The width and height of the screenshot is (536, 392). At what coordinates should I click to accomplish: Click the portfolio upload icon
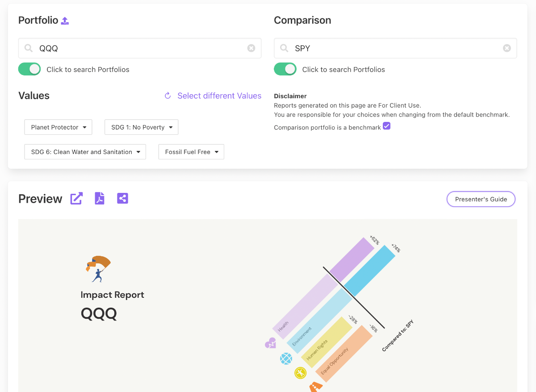tap(65, 21)
